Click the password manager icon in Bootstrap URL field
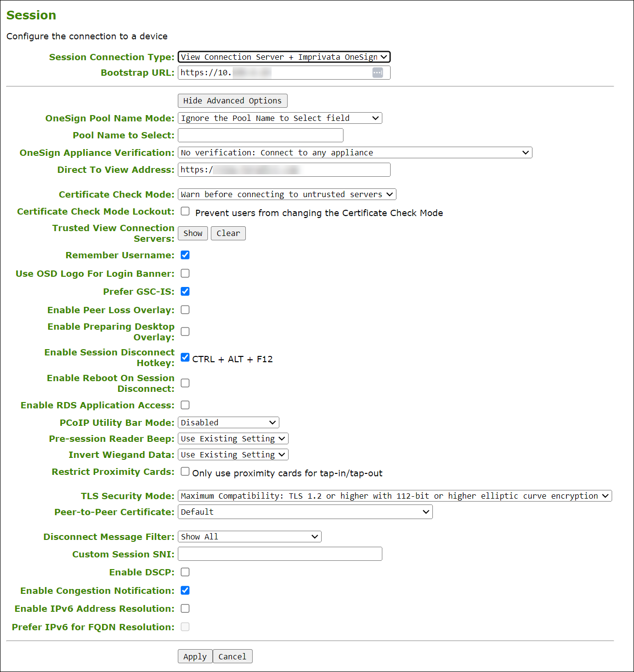 click(377, 72)
